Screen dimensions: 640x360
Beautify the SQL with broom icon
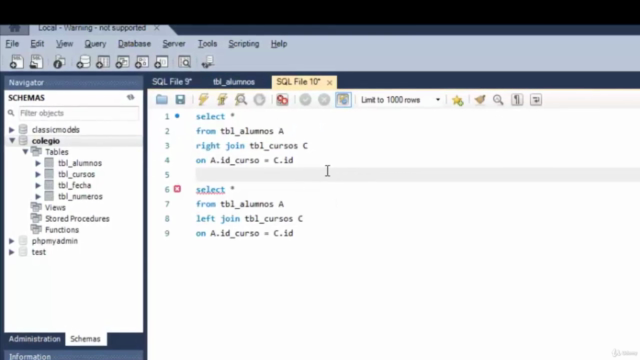pos(480,100)
